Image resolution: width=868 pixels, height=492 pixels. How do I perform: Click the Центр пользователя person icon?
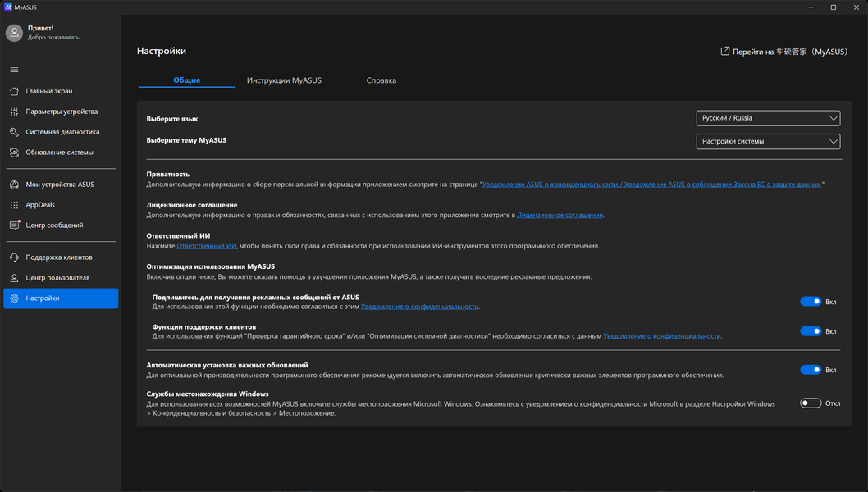point(15,278)
